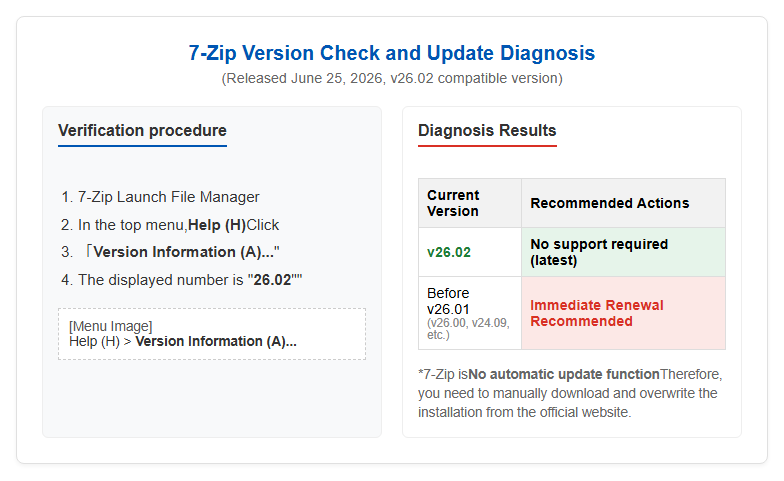The width and height of the screenshot is (784, 481).
Task: Click Version Information (A)... in step 3
Action: 184,252
